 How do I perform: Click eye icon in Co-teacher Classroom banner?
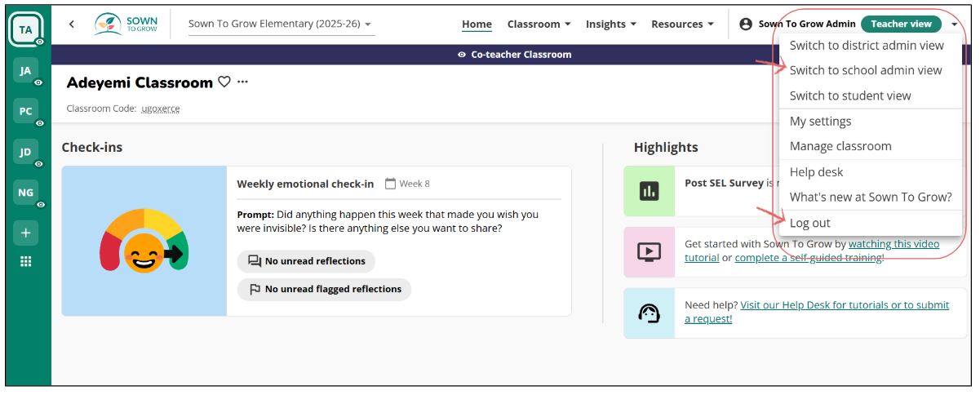click(x=462, y=55)
